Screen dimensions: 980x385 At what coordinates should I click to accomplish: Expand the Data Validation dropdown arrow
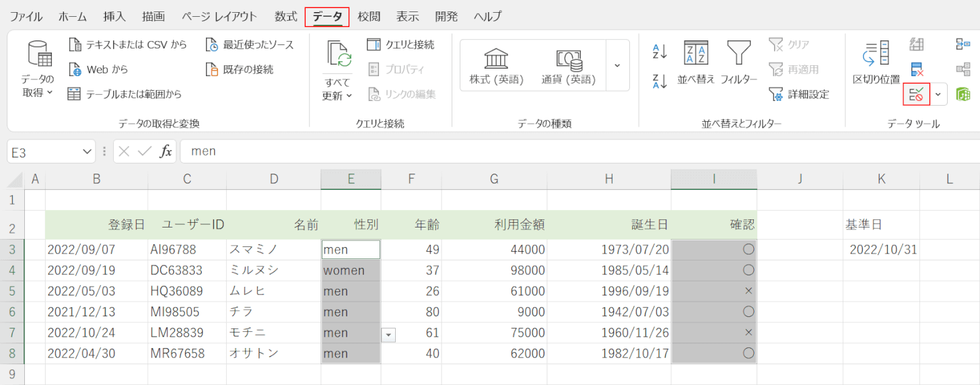tap(938, 94)
